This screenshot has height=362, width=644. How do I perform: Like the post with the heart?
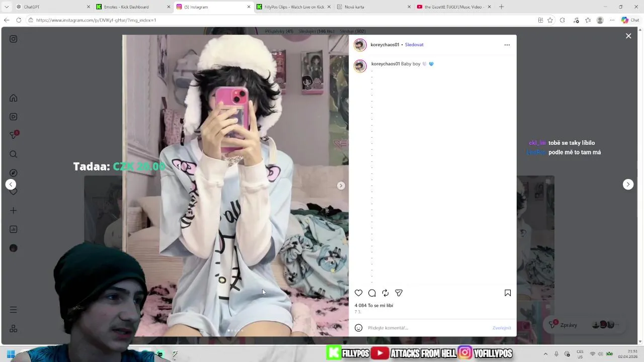358,293
